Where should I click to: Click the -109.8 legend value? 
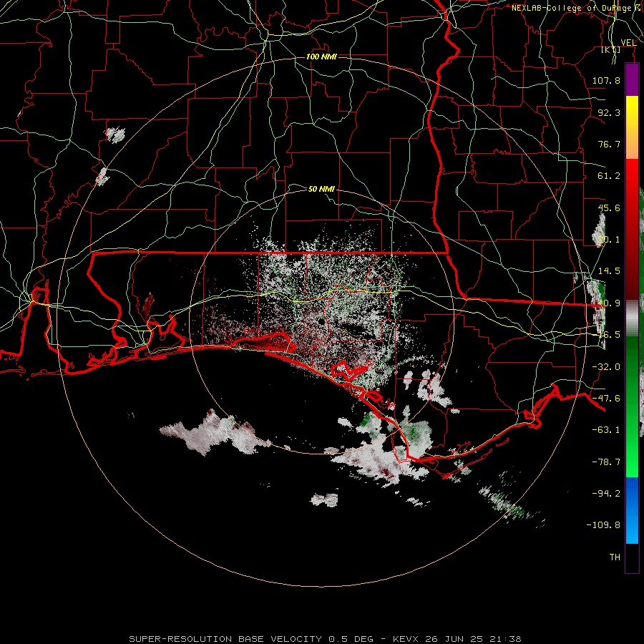(603, 525)
